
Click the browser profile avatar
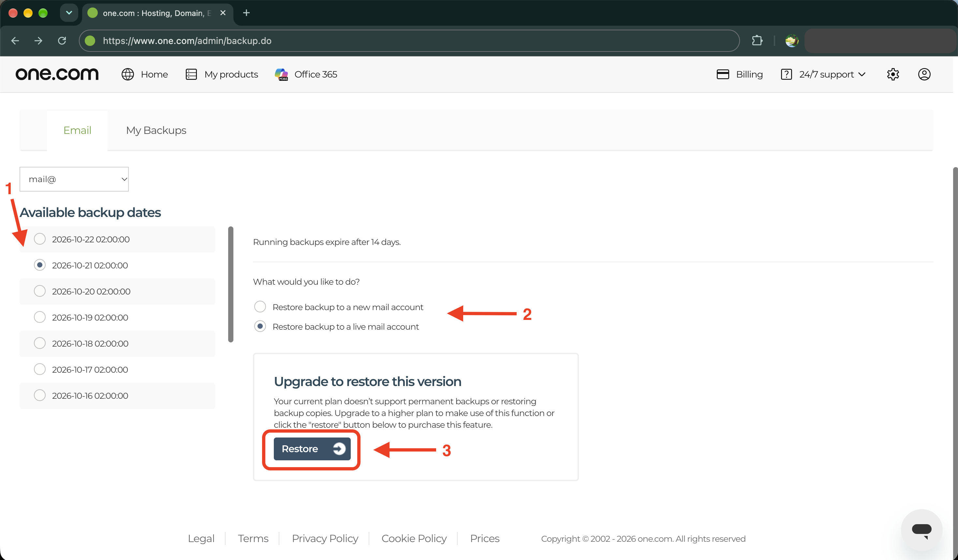click(x=792, y=41)
